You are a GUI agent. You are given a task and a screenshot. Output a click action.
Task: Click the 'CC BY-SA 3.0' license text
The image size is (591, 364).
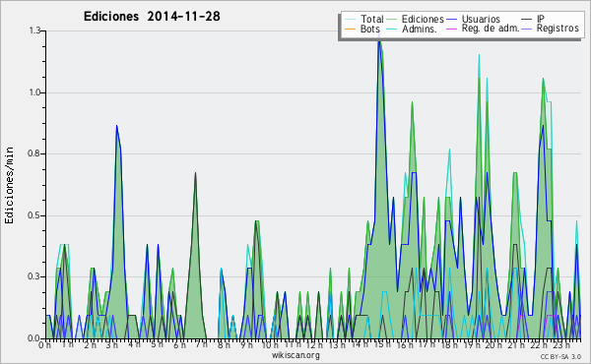560,356
